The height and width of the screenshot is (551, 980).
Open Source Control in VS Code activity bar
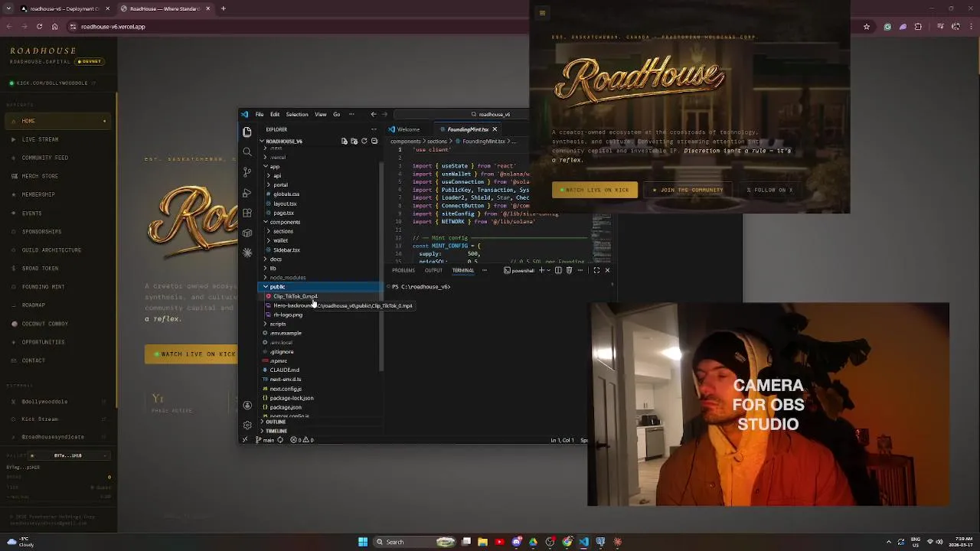point(247,172)
